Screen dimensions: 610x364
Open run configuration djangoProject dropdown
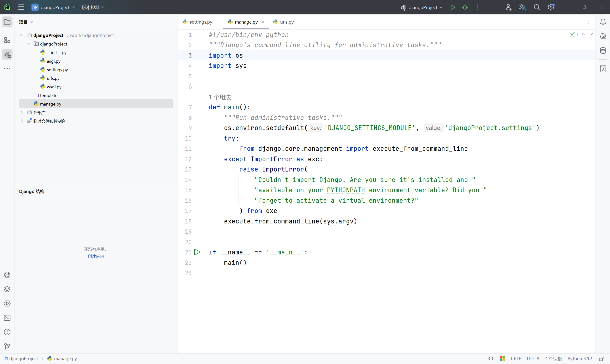(x=422, y=7)
